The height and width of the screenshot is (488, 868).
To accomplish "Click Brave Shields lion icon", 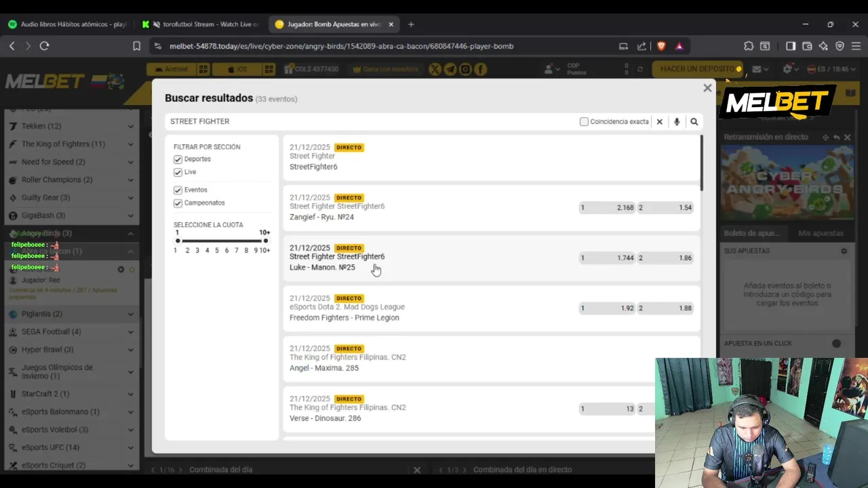I will pos(661,46).
